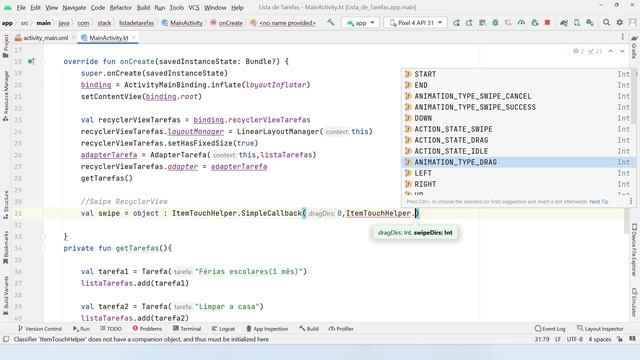The width and height of the screenshot is (640, 360).
Task: Open the app run configuration dropdown
Action: pyautogui.click(x=360, y=23)
